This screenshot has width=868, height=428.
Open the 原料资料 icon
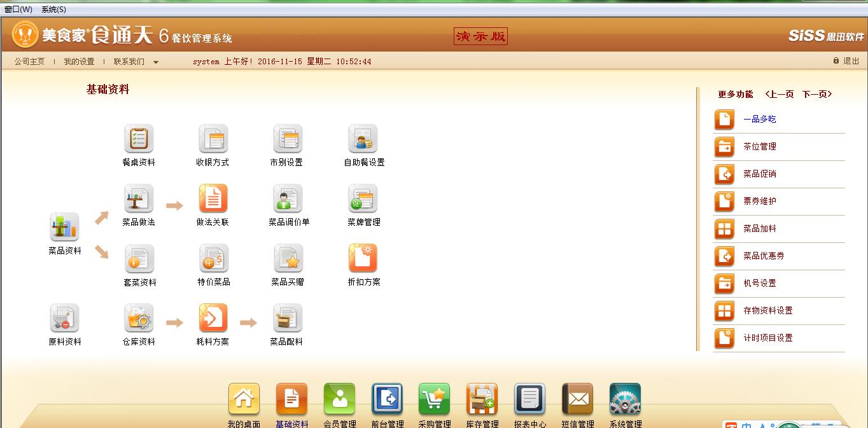tap(64, 318)
